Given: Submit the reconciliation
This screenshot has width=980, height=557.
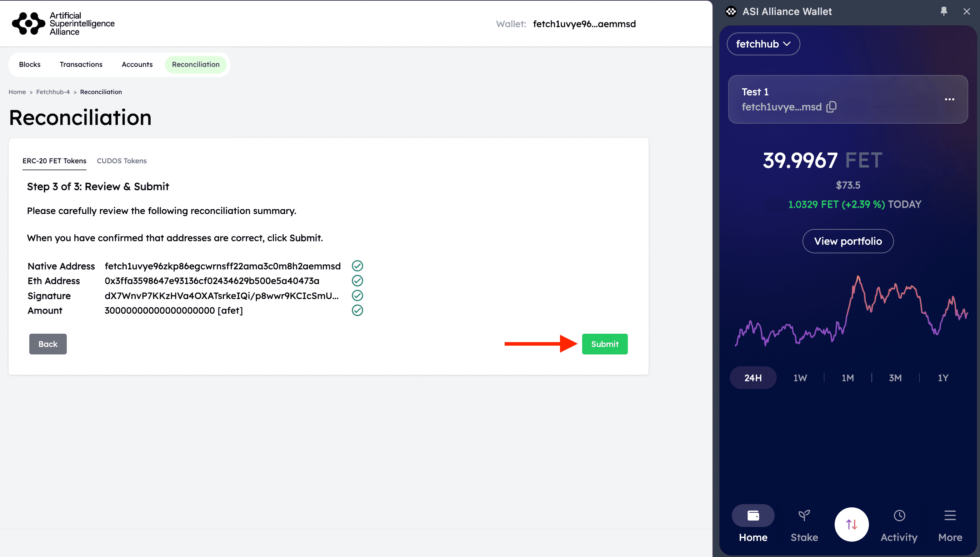Looking at the screenshot, I should tap(604, 344).
